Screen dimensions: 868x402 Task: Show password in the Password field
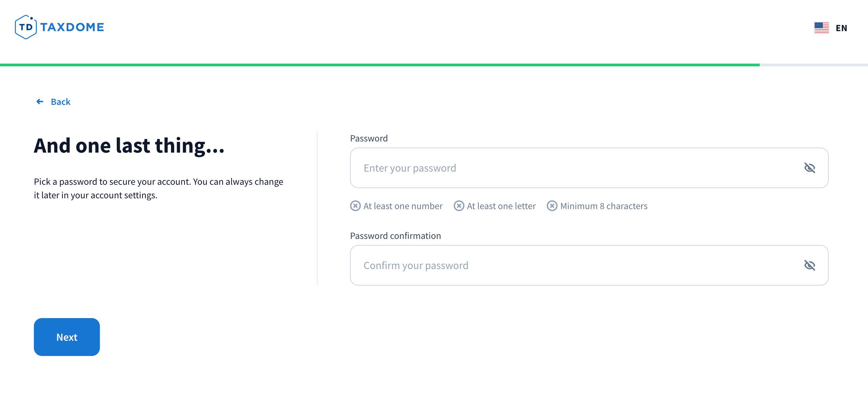(x=809, y=168)
